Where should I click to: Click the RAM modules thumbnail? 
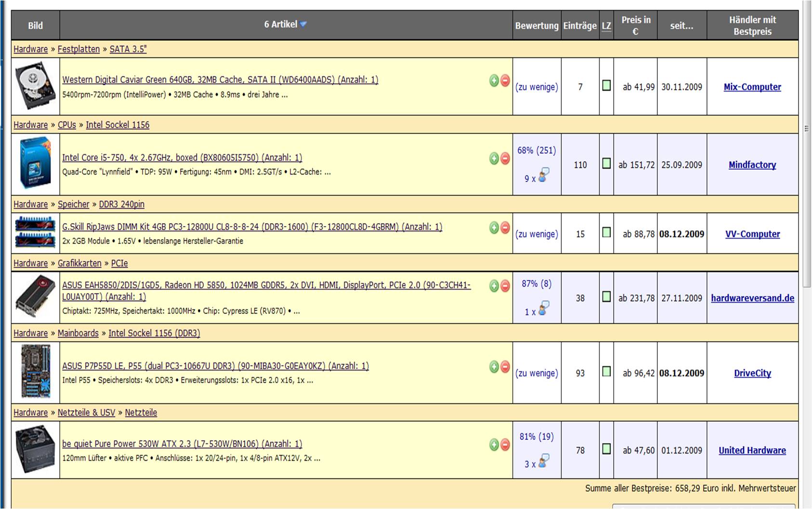[x=35, y=232]
